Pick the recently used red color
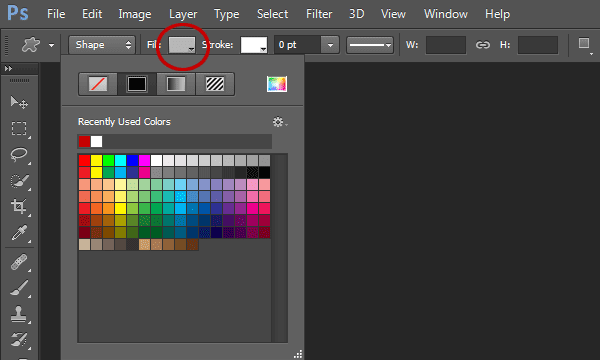600x360 pixels. 85,142
